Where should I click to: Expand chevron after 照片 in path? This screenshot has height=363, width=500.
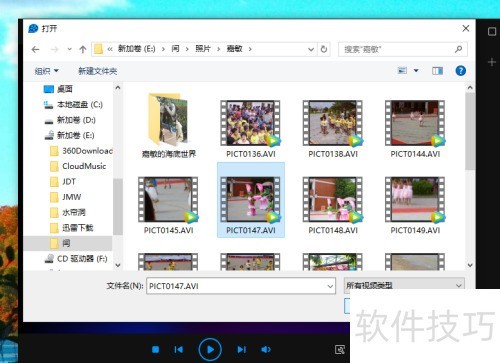(219, 49)
